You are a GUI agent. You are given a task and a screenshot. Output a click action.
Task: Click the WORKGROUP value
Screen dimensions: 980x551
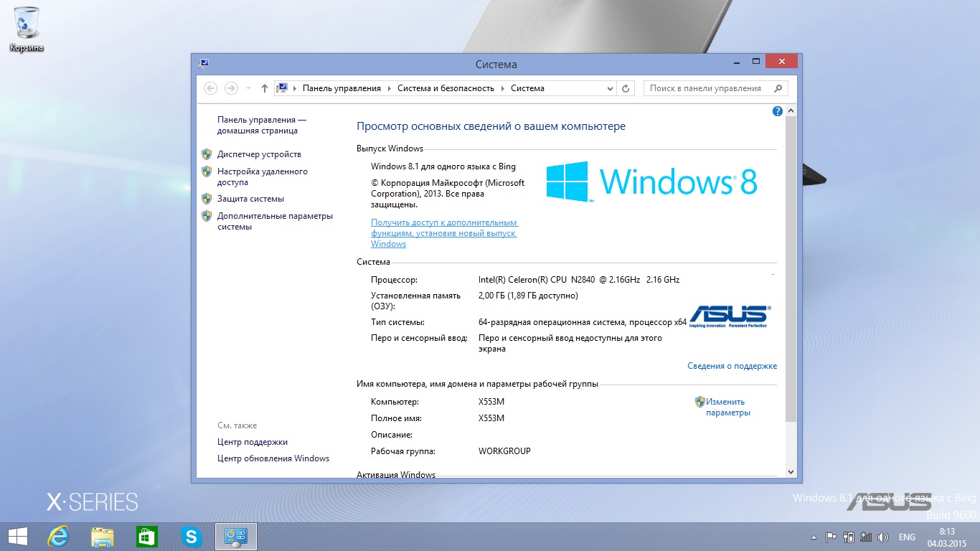(504, 451)
